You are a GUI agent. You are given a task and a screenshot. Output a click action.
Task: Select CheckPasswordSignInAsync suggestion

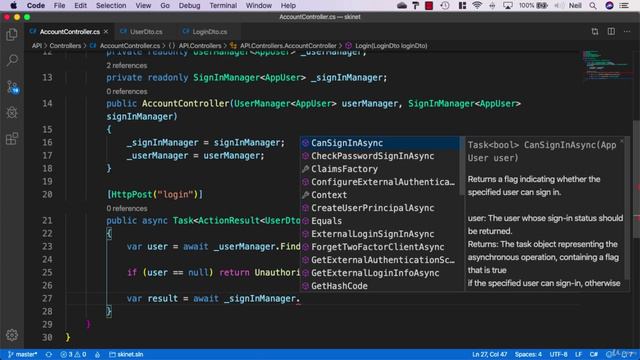(x=380, y=156)
